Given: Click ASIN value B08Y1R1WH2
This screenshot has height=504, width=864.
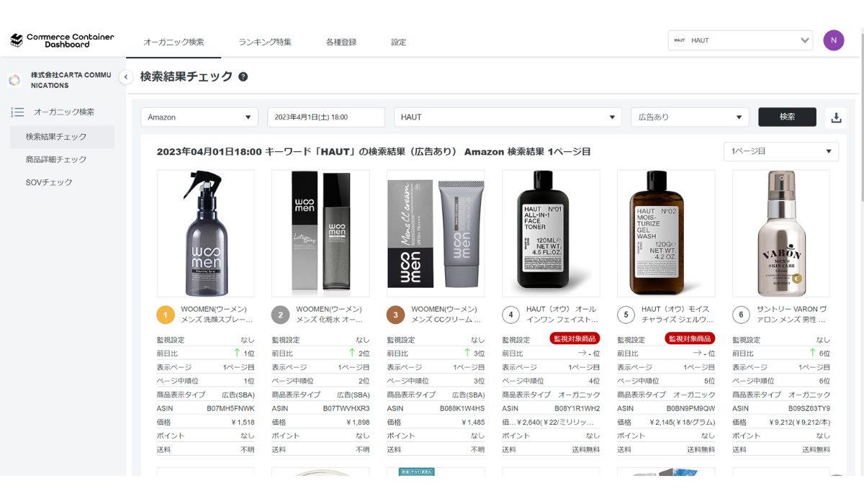Looking at the screenshot, I should (x=577, y=408).
